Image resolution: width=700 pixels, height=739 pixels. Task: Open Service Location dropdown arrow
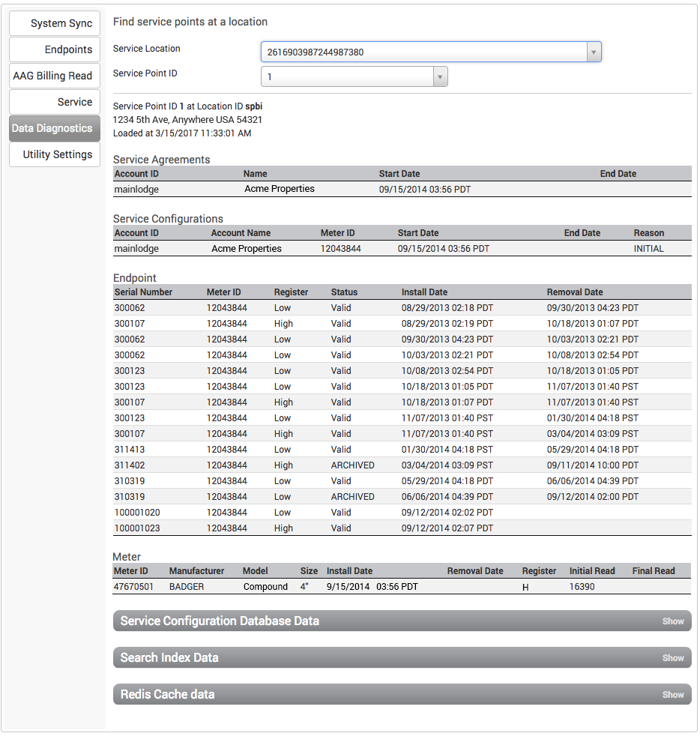593,52
